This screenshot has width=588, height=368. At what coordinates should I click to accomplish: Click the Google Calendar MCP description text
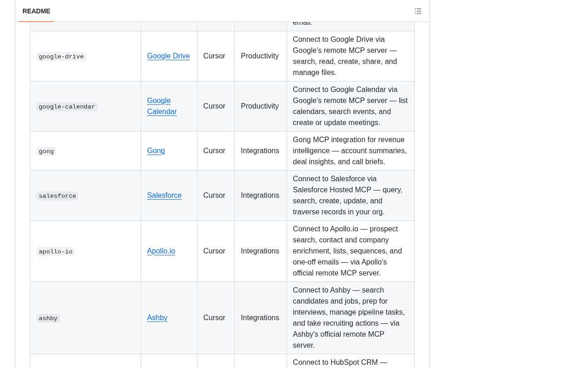click(351, 106)
